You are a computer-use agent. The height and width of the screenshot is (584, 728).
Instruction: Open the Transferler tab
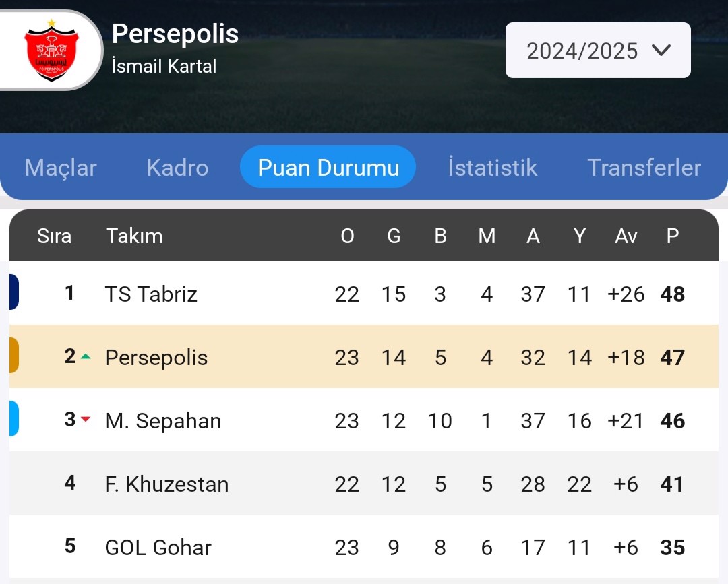[x=644, y=168]
